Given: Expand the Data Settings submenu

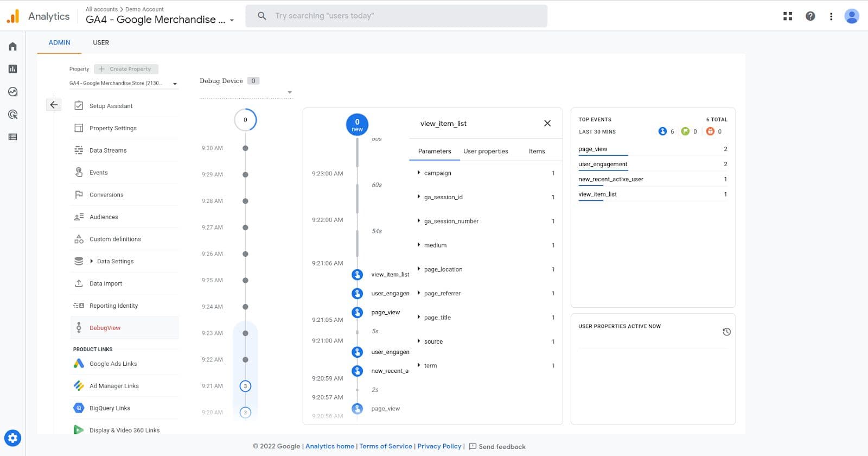Looking at the screenshot, I should [92, 261].
